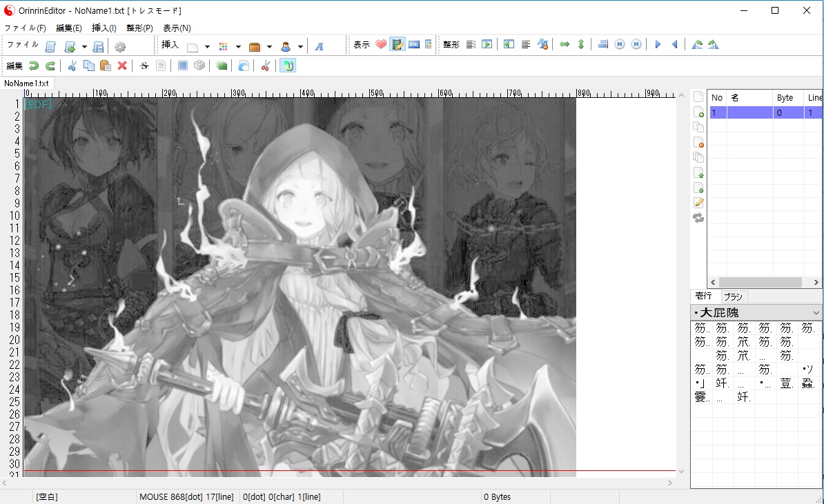The height and width of the screenshot is (504, 824).
Task: Click the green horizontal double-arrow icon
Action: [565, 45]
